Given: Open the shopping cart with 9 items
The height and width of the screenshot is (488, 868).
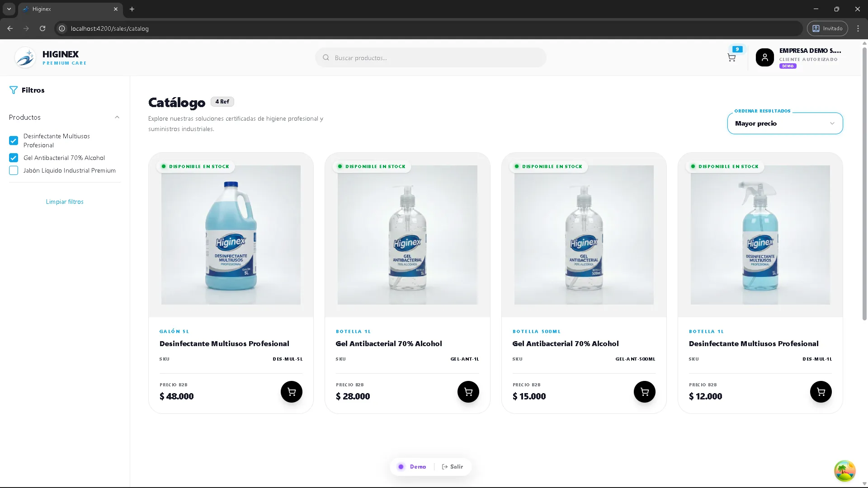Looking at the screenshot, I should pyautogui.click(x=731, y=57).
